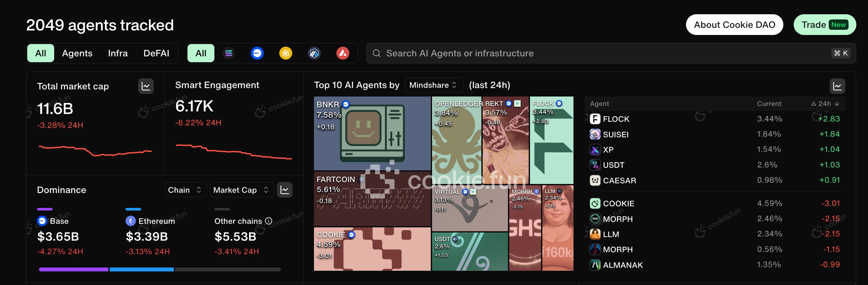Open REKT treemap tile
Screen dimensions: 868x285
coord(505,140)
